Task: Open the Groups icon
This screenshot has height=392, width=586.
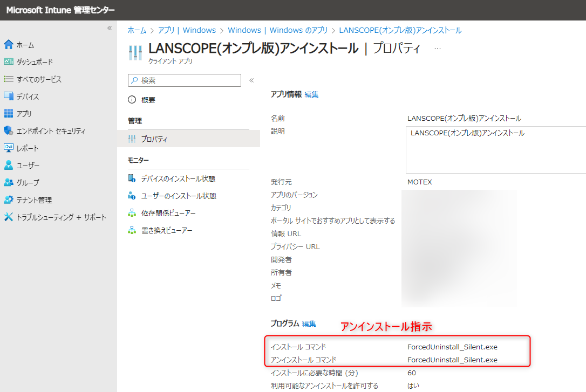Action: click(x=8, y=182)
